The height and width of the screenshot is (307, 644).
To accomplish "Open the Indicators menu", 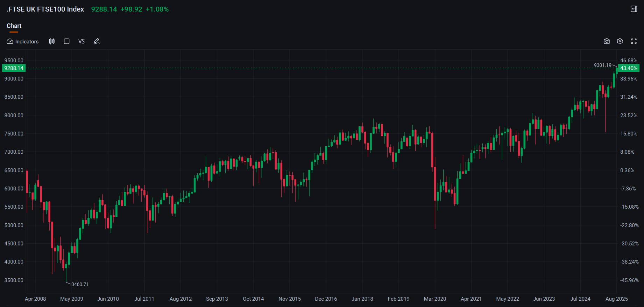I will [23, 41].
